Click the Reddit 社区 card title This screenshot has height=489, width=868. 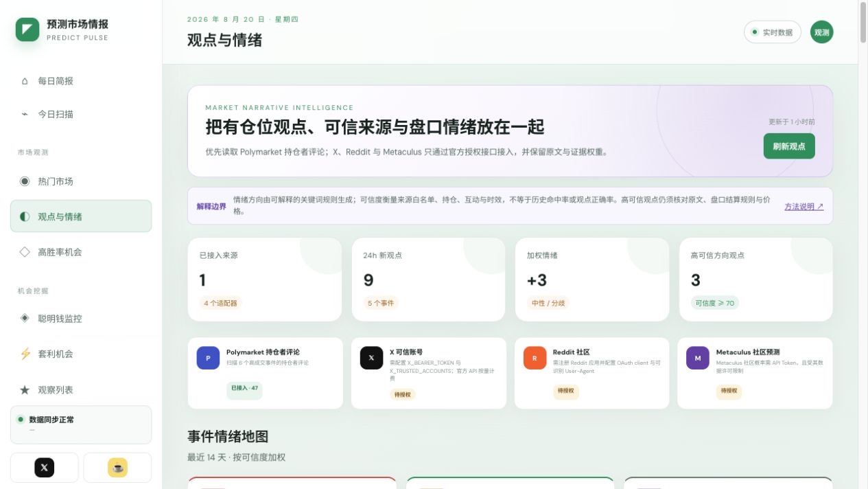point(571,352)
